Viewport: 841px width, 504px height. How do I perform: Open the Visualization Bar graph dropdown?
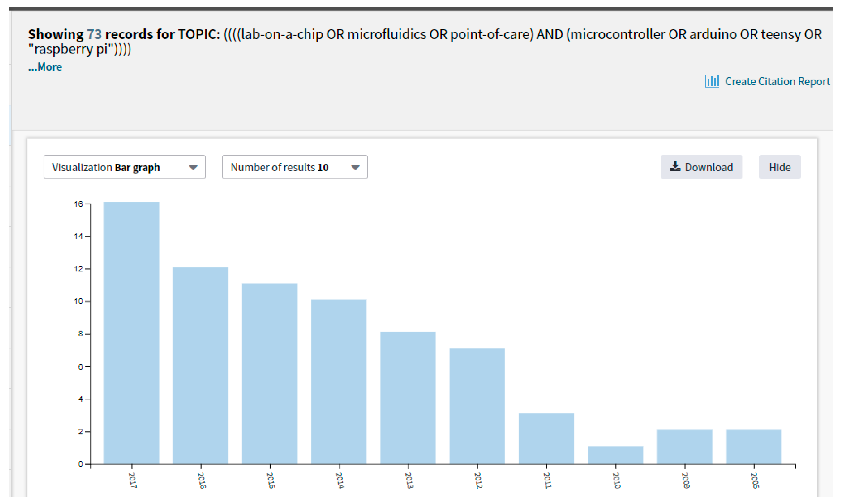pos(124,167)
